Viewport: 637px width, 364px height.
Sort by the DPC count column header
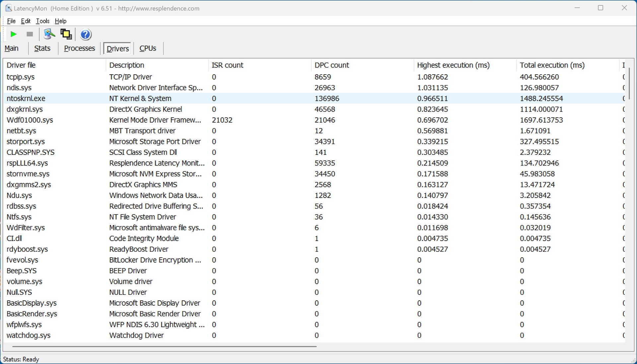click(332, 65)
